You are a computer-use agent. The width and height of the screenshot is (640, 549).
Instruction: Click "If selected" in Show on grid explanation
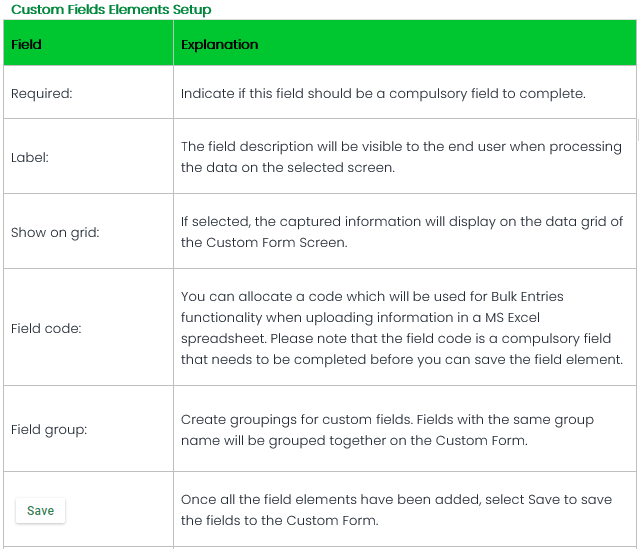(x=214, y=222)
